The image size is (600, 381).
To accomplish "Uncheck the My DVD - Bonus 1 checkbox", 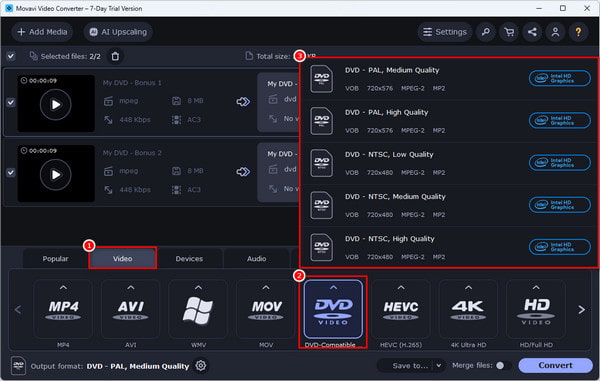I will pos(11,103).
